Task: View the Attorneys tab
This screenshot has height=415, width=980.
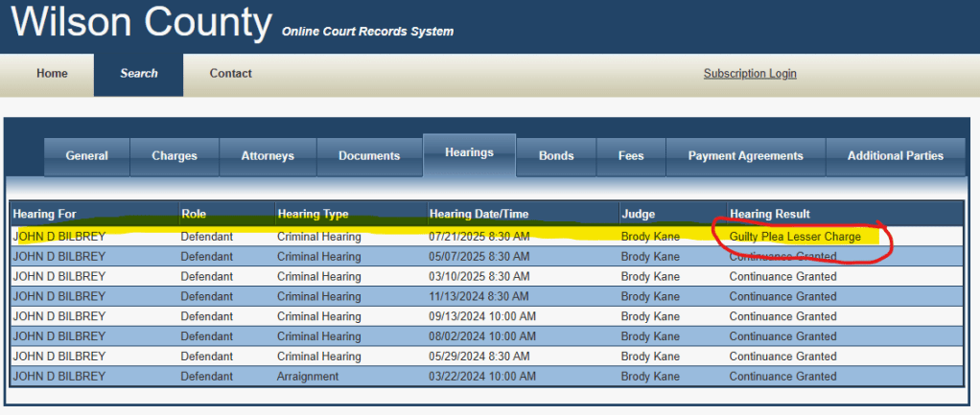Action: pos(268,156)
